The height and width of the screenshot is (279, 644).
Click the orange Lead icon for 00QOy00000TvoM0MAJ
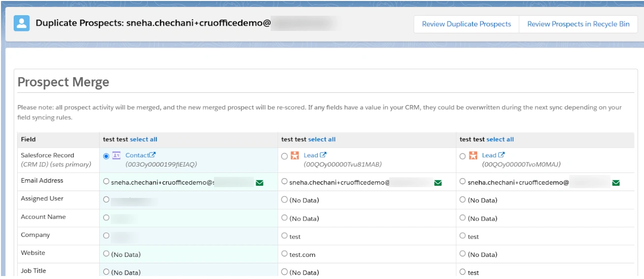[x=473, y=156]
